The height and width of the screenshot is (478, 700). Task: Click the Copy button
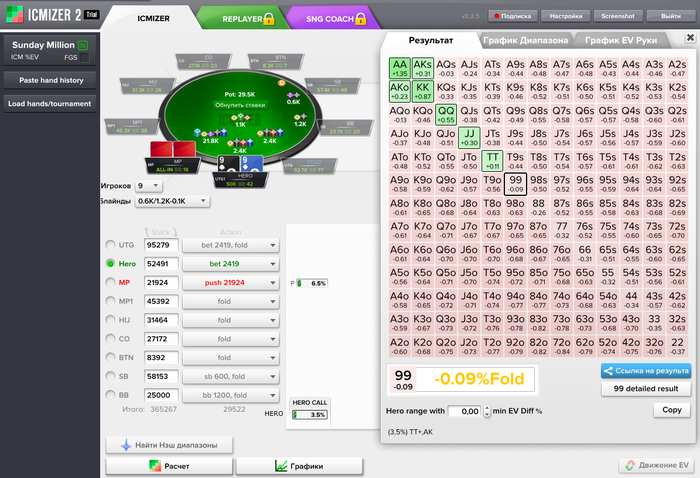click(x=671, y=410)
